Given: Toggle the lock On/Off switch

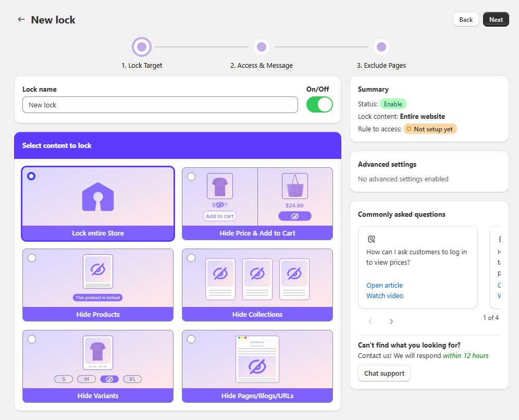Looking at the screenshot, I should (319, 104).
